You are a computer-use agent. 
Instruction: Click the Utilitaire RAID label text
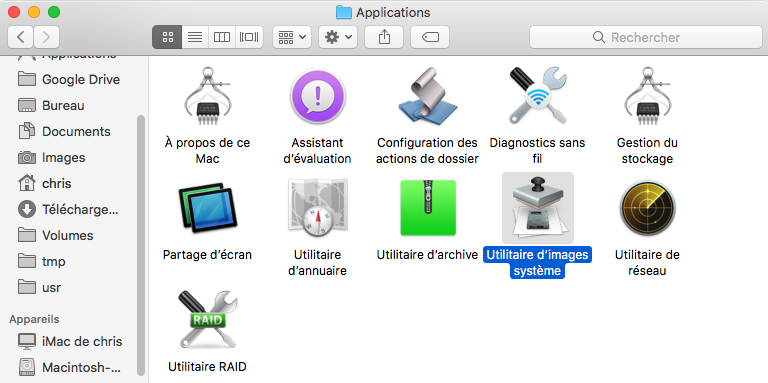pyautogui.click(x=207, y=366)
